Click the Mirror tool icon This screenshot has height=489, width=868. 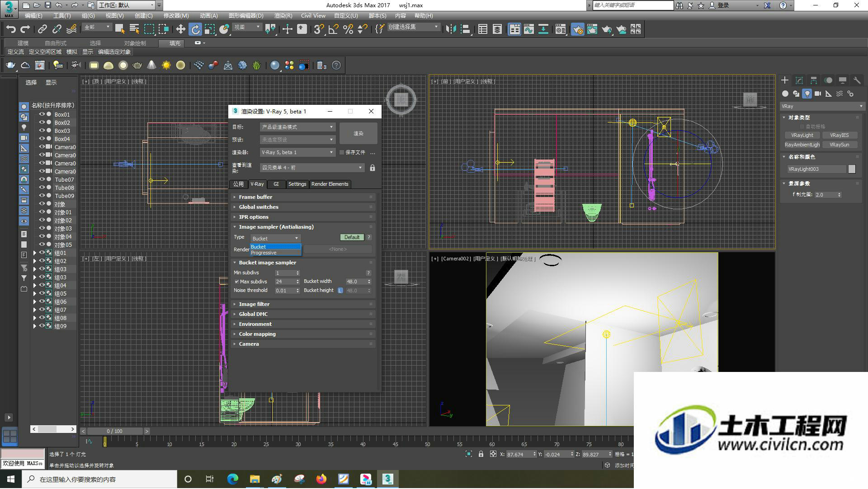[x=451, y=29]
